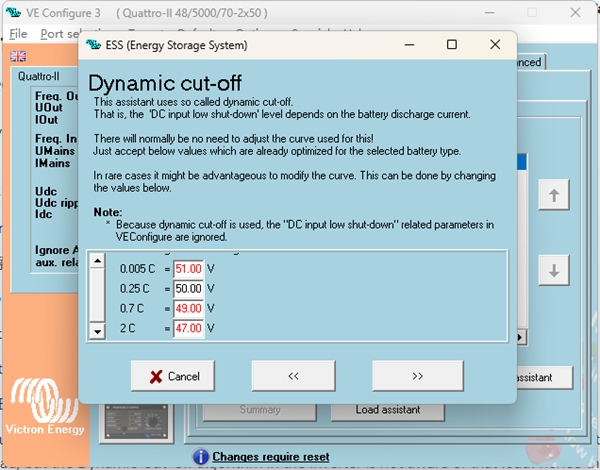The image size is (600, 470).
Task: Edit the 2 C voltage field
Action: [x=188, y=328]
